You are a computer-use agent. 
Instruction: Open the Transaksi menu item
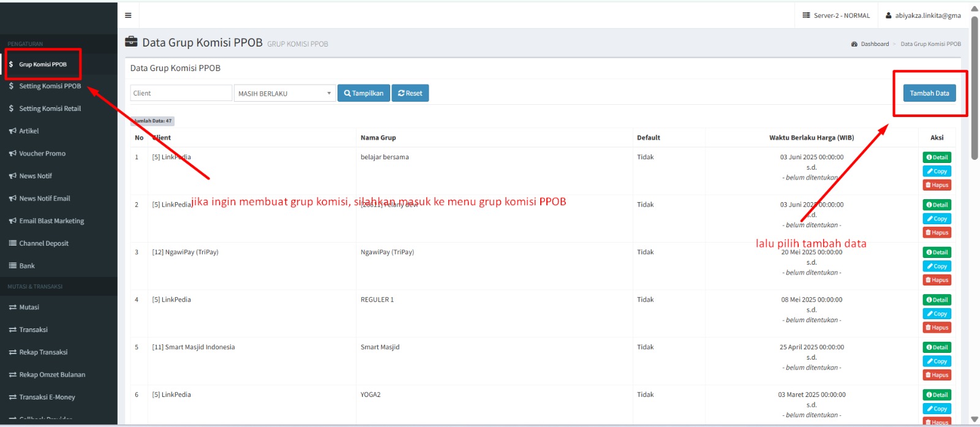point(33,330)
